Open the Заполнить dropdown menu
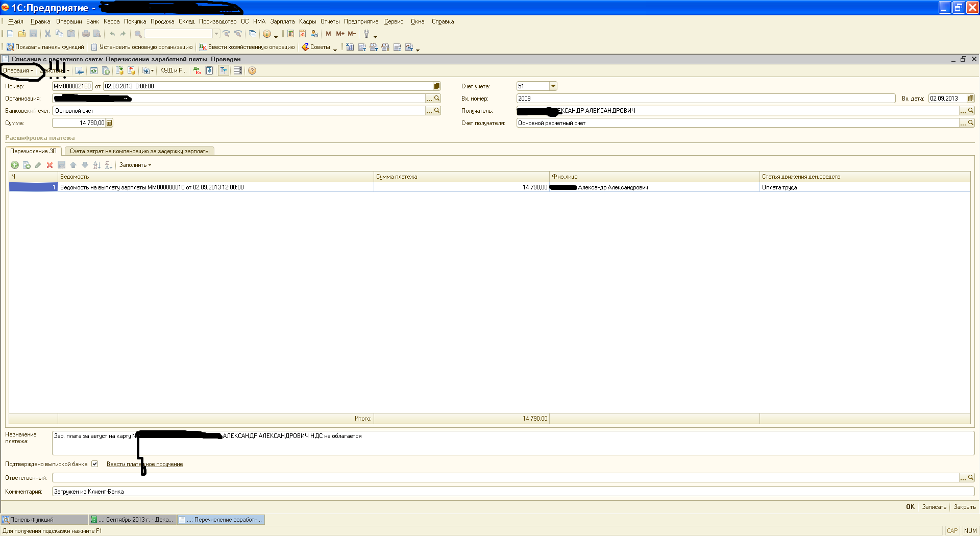 (135, 165)
